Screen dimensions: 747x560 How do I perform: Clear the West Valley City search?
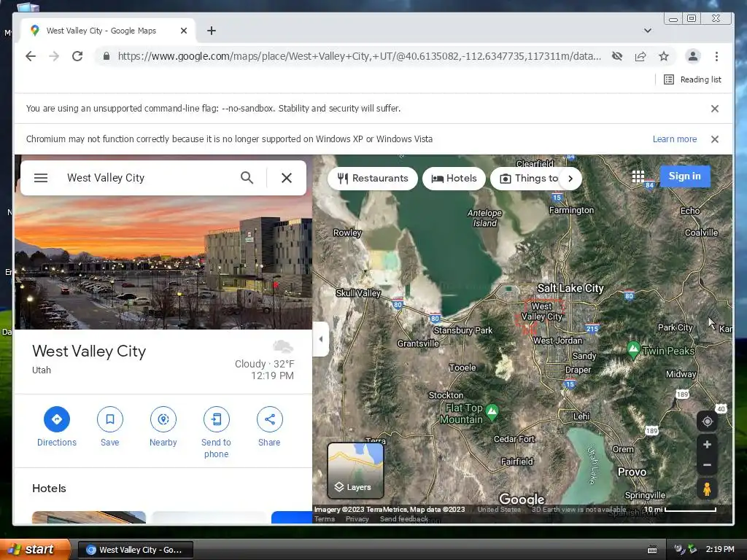tap(286, 178)
